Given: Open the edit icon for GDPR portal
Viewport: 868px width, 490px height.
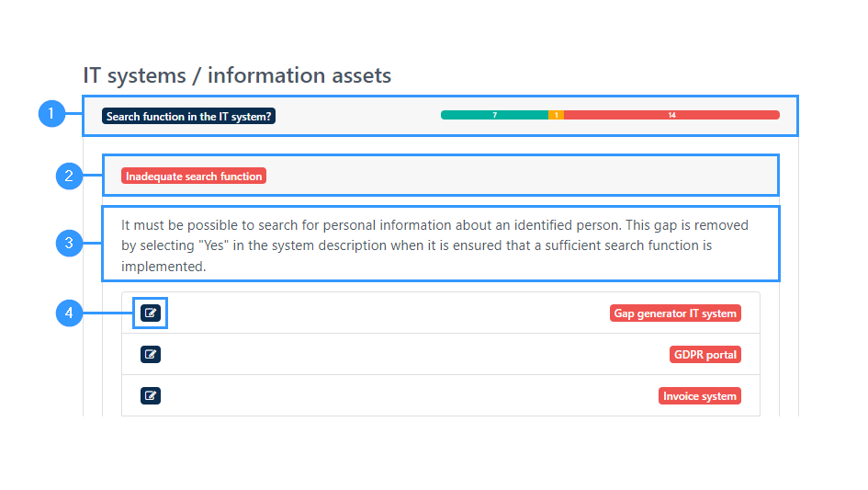Looking at the screenshot, I should click(x=151, y=355).
